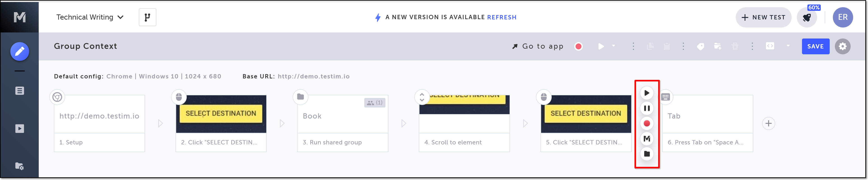Click the add label tag icon

click(x=700, y=46)
